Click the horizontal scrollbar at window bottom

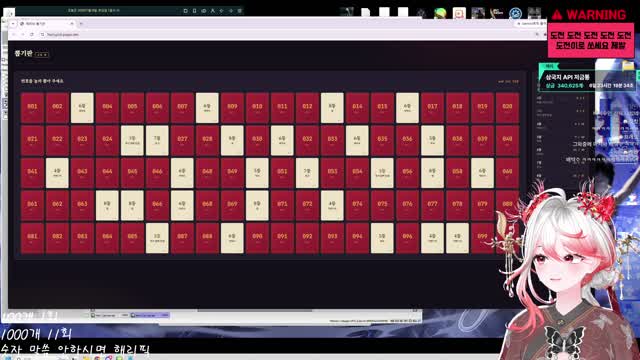click(255, 310)
